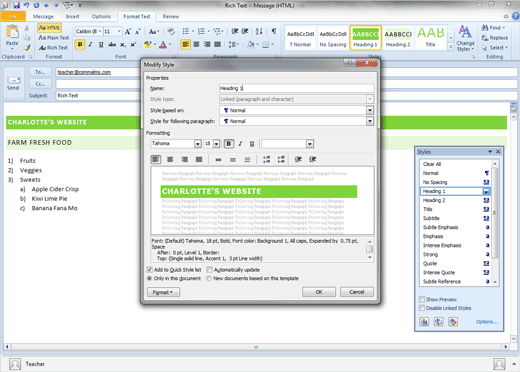Open Tahoma font dropdown in dialog
Image resolution: width=520 pixels, height=372 pixels.
(x=198, y=144)
